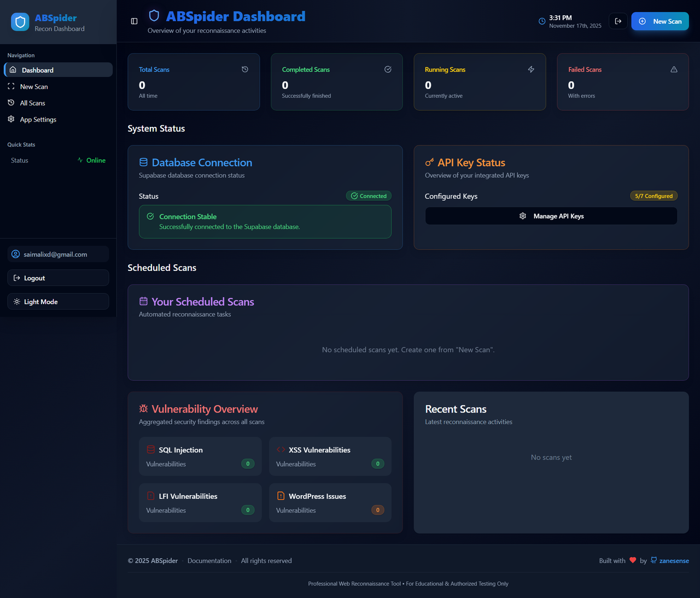700x598 pixels.
Task: Click the 'Configured Keys' label
Action: [451, 196]
